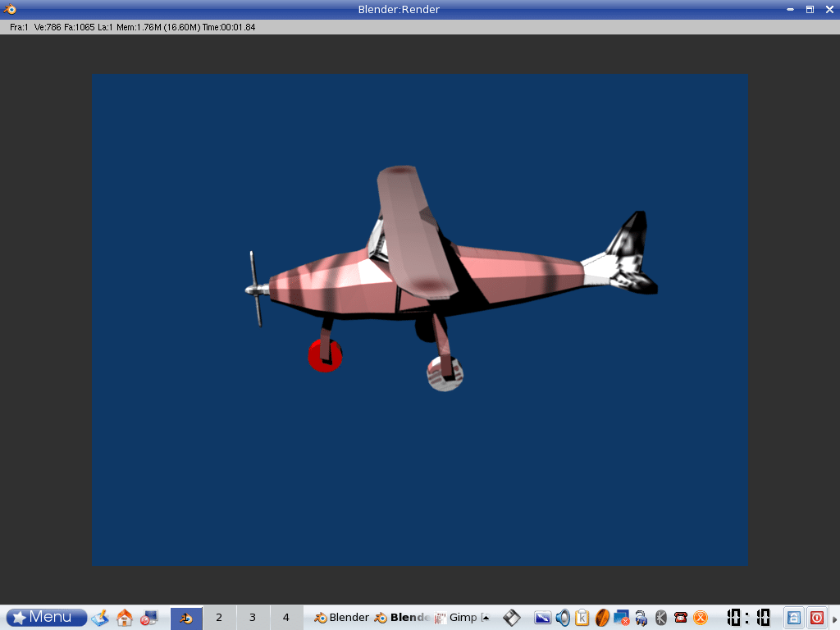The height and width of the screenshot is (630, 840).
Task: Switch to virtual desktop 3
Action: (253, 618)
